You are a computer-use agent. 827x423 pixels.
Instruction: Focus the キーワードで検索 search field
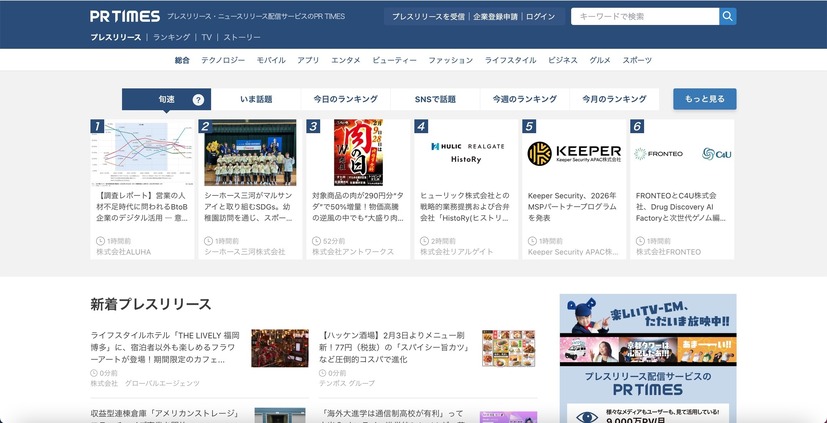(644, 16)
